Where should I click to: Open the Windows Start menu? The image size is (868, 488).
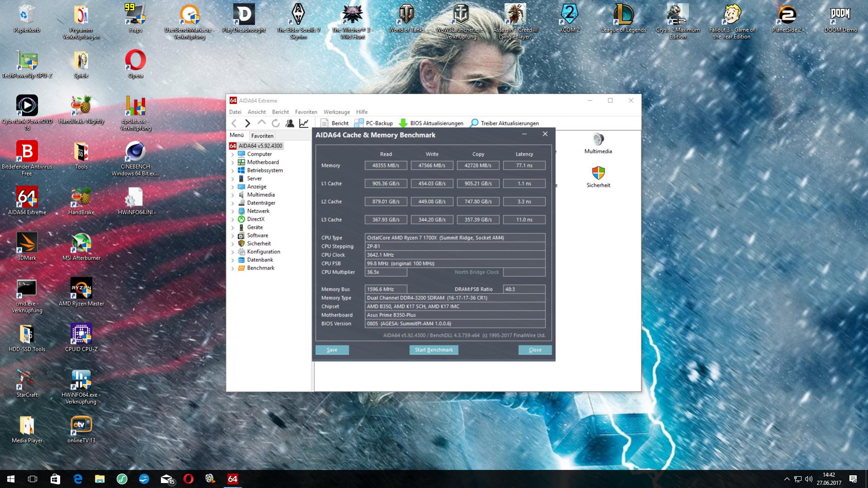11,479
